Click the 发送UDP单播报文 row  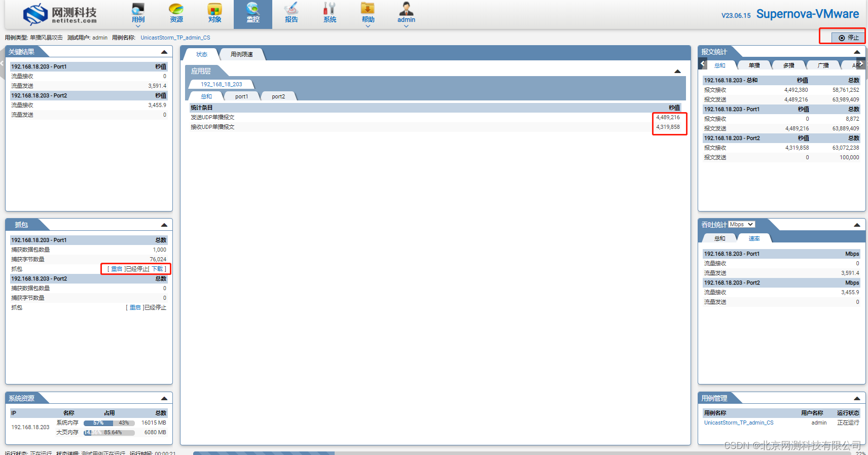pyautogui.click(x=436, y=117)
